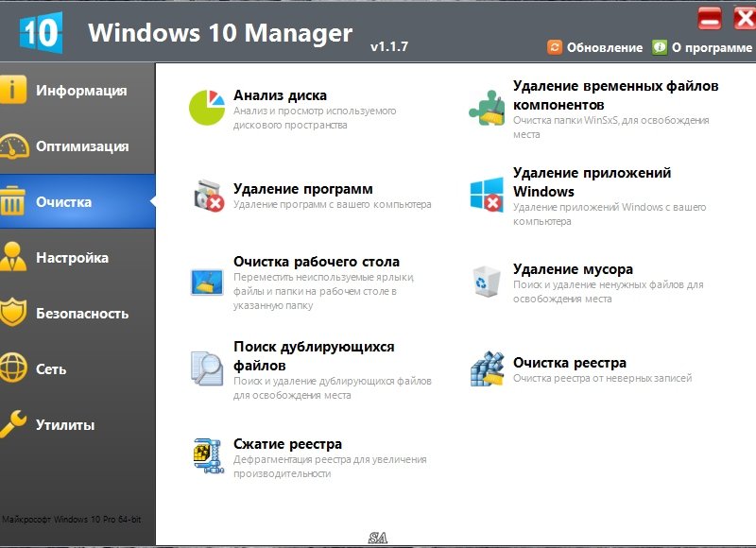Image resolution: width=756 pixels, height=548 pixels.
Task: Click the duplicate files magnifier icon
Action: coord(207,368)
